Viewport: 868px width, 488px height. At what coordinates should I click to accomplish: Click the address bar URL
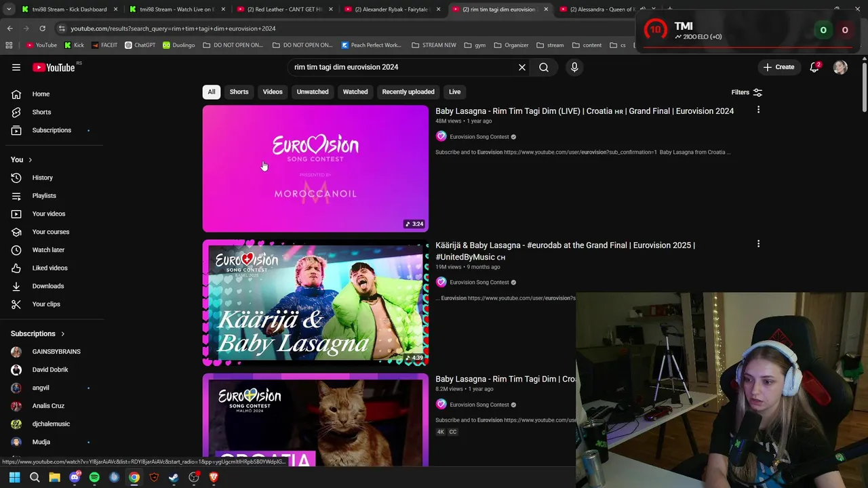tap(174, 28)
